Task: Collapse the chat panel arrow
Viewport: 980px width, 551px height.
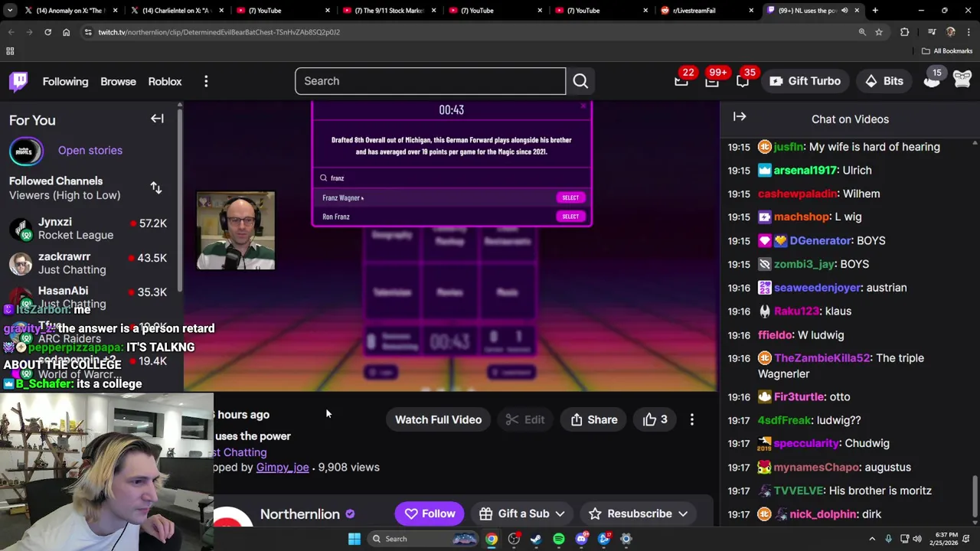Action: click(x=740, y=117)
